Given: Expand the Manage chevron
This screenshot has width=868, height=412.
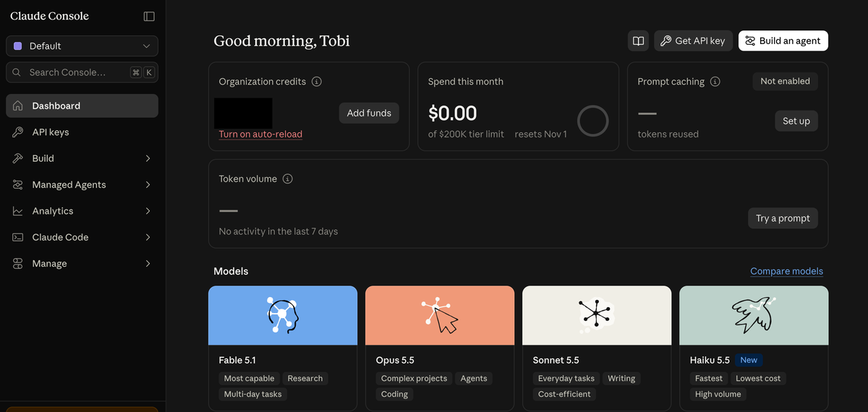Looking at the screenshot, I should (148, 264).
